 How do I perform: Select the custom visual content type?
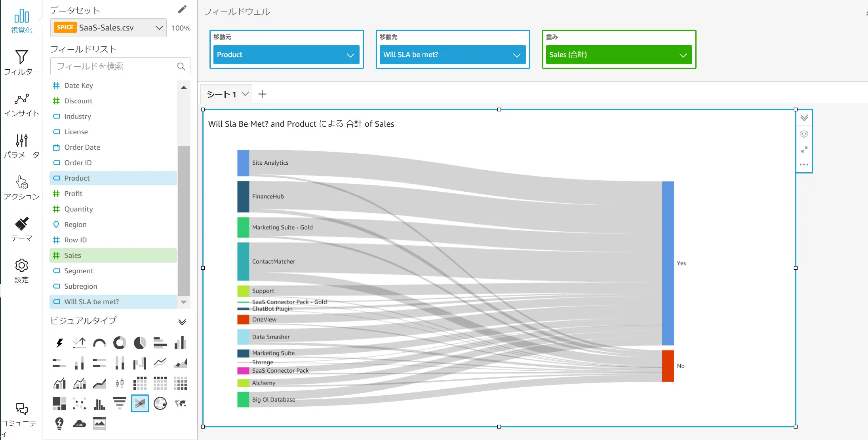(x=99, y=424)
